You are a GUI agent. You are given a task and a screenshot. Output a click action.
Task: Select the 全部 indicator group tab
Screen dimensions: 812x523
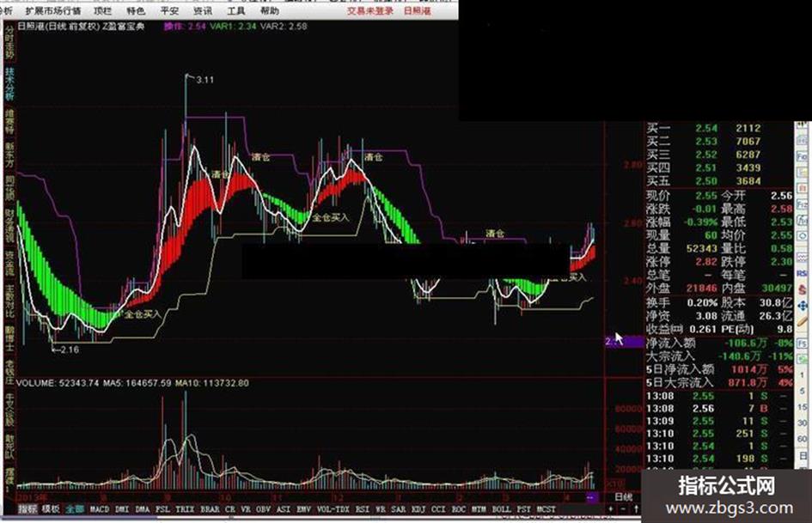[75, 509]
